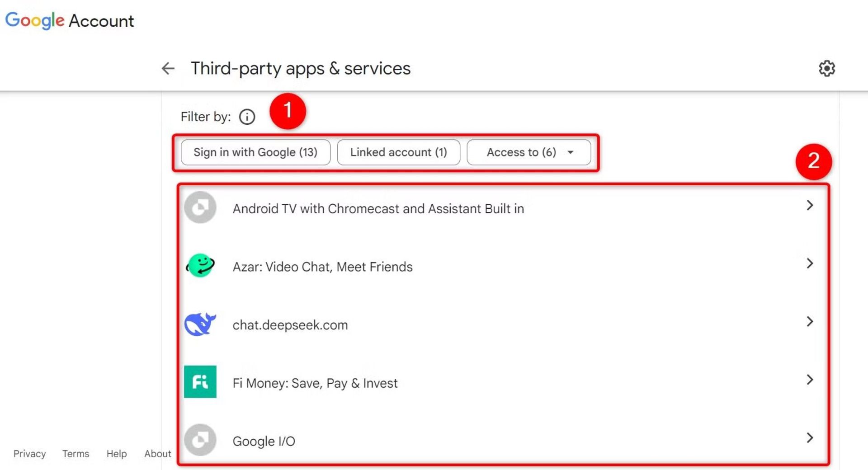Expand chat.deepseek.com entry via chevron

tap(810, 322)
